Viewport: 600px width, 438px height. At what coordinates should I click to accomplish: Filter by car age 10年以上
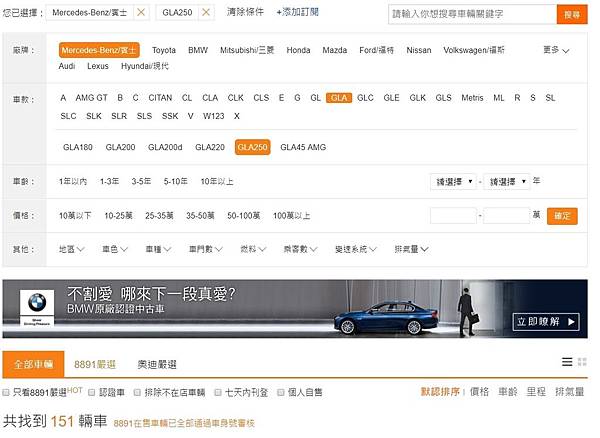[x=217, y=181]
